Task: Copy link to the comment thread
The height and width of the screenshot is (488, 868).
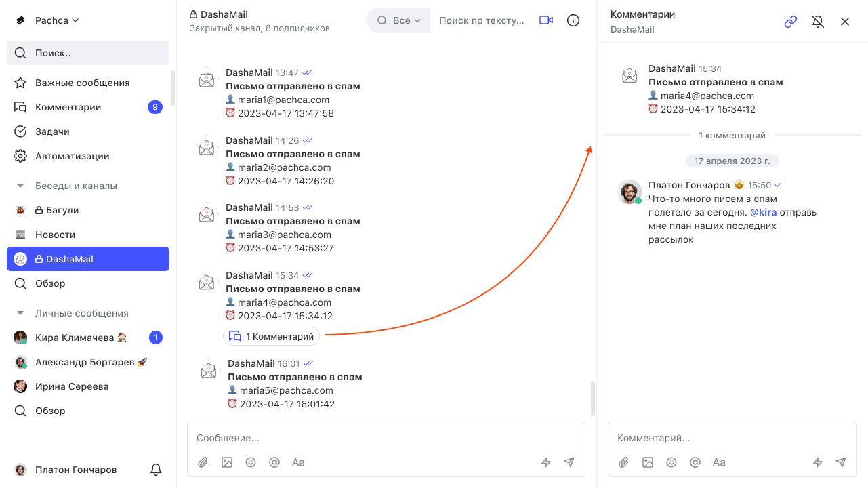Action: pos(791,22)
